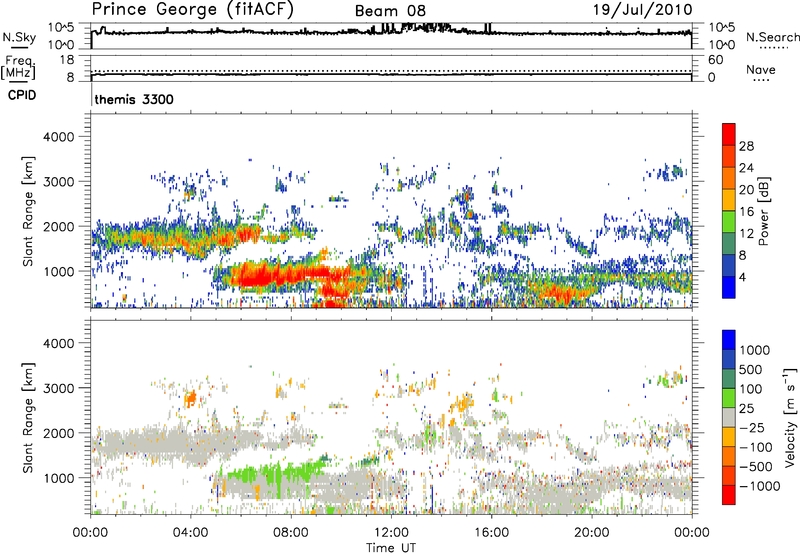The image size is (800, 554).
Task: Pick the light green Power colorbar segment near 16
Action: coord(729,222)
